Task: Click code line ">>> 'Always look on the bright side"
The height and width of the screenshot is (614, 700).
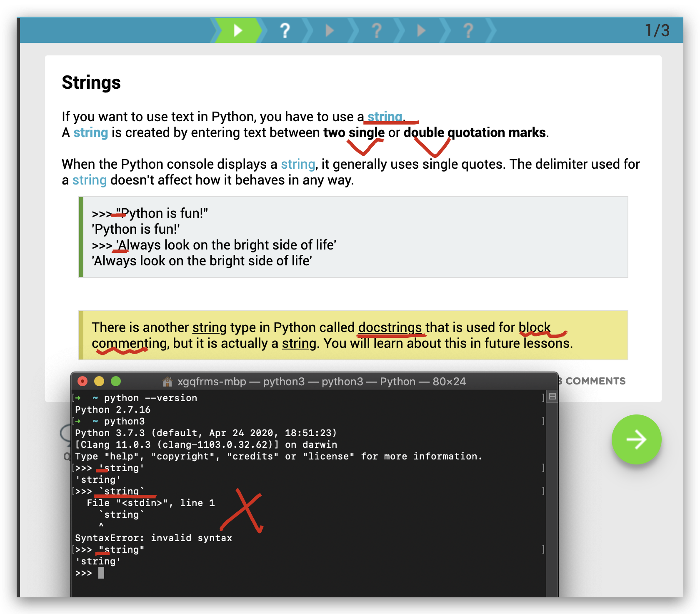Action: coord(214,245)
